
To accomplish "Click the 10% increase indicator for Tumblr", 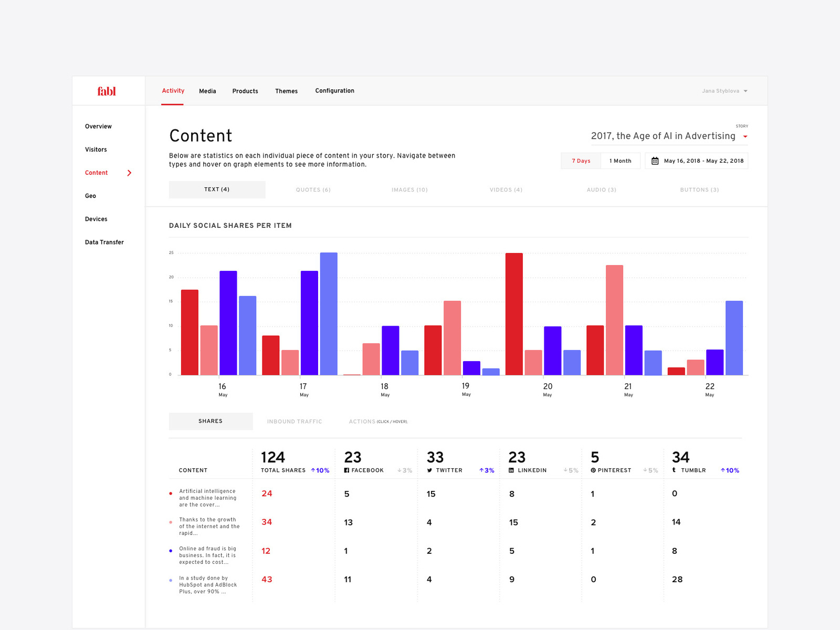I will (x=730, y=470).
